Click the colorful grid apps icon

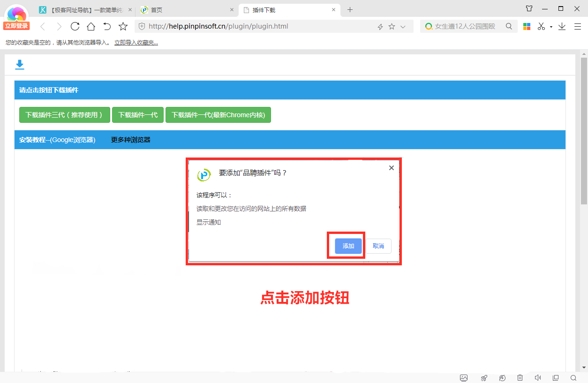[x=527, y=26]
